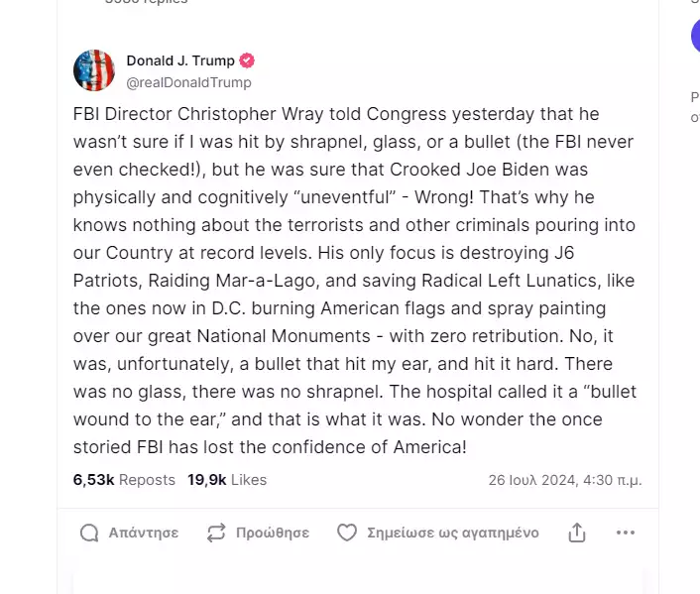Click the Donald J. Trump display name

coord(180,60)
